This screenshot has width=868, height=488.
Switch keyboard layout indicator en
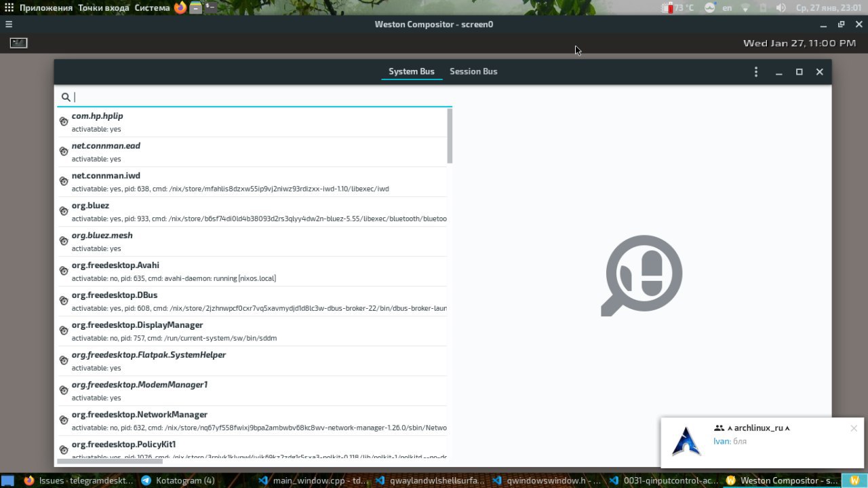click(727, 8)
